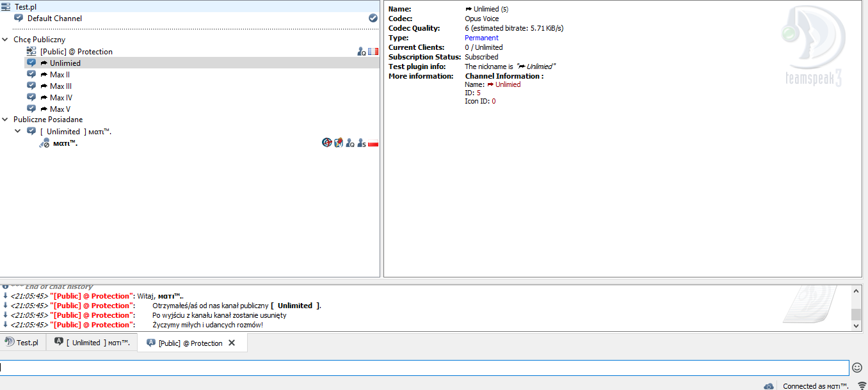Open the [ Unlimited ] матι channel chat tab
This screenshot has height=390, width=868.
coord(92,343)
